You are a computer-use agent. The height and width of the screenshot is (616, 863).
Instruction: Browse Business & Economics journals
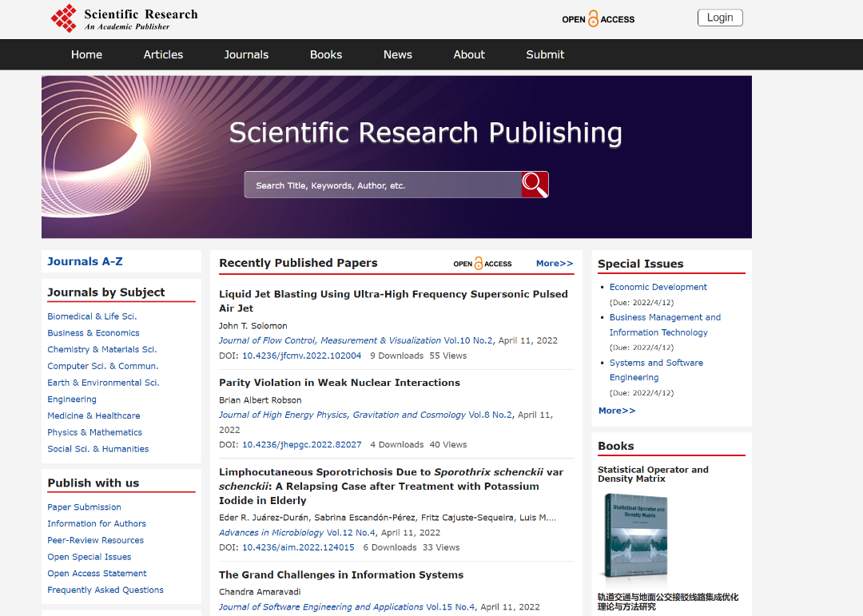point(93,333)
